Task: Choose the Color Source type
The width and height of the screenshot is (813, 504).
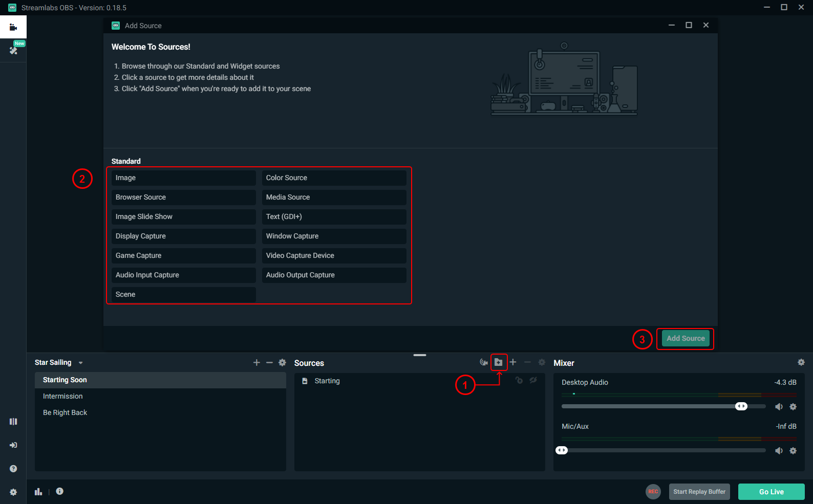Action: click(x=334, y=178)
